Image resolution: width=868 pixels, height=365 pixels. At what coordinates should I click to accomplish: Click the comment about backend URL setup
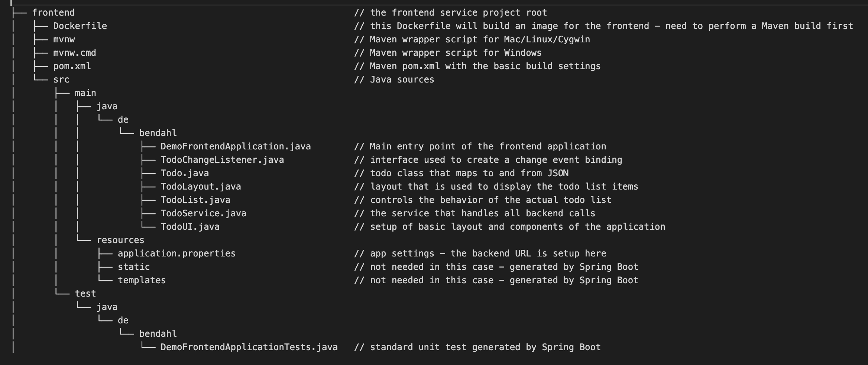(x=480, y=253)
